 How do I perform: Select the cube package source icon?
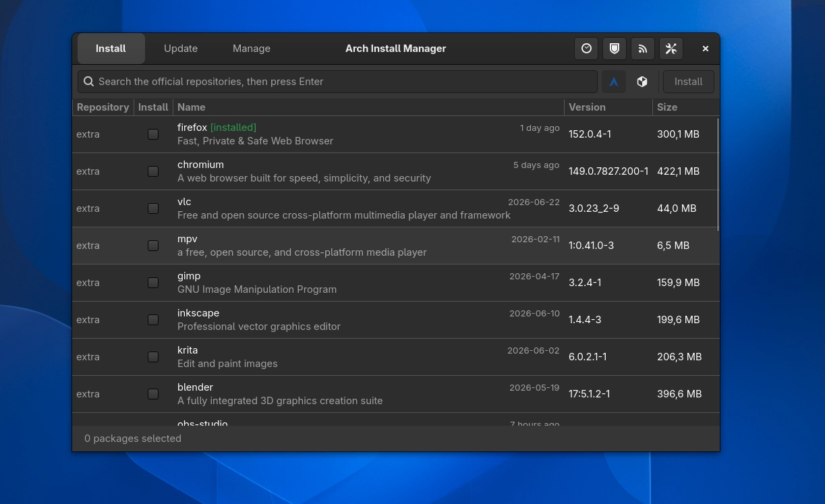(642, 82)
